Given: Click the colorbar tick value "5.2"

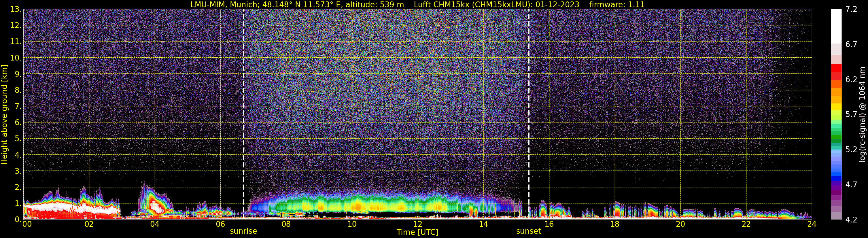Looking at the screenshot, I should click(x=851, y=149).
